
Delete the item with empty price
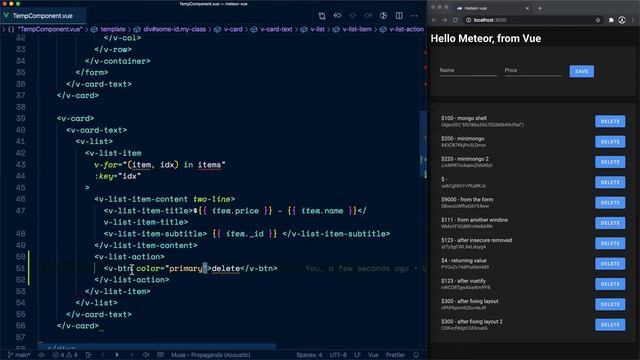click(x=610, y=182)
